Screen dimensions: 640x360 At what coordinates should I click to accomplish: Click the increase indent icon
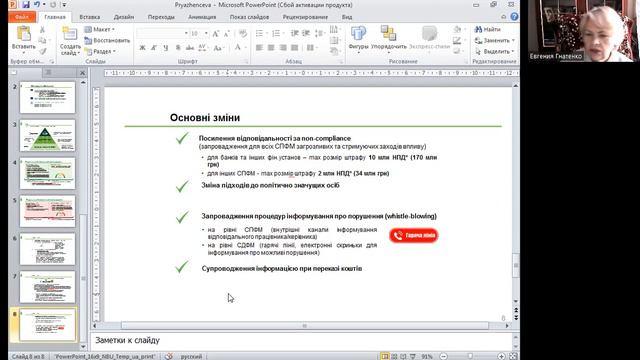tap(306, 33)
